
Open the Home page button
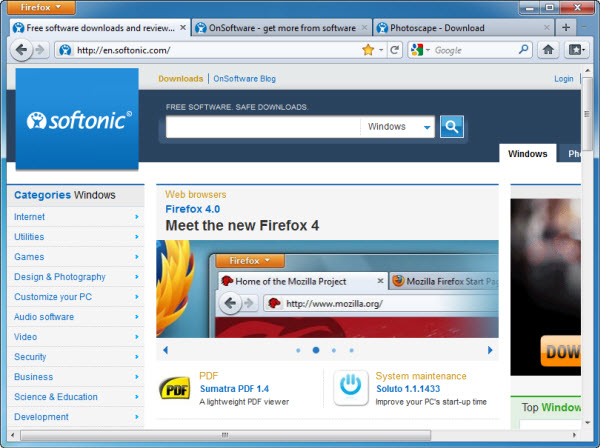tap(548, 49)
